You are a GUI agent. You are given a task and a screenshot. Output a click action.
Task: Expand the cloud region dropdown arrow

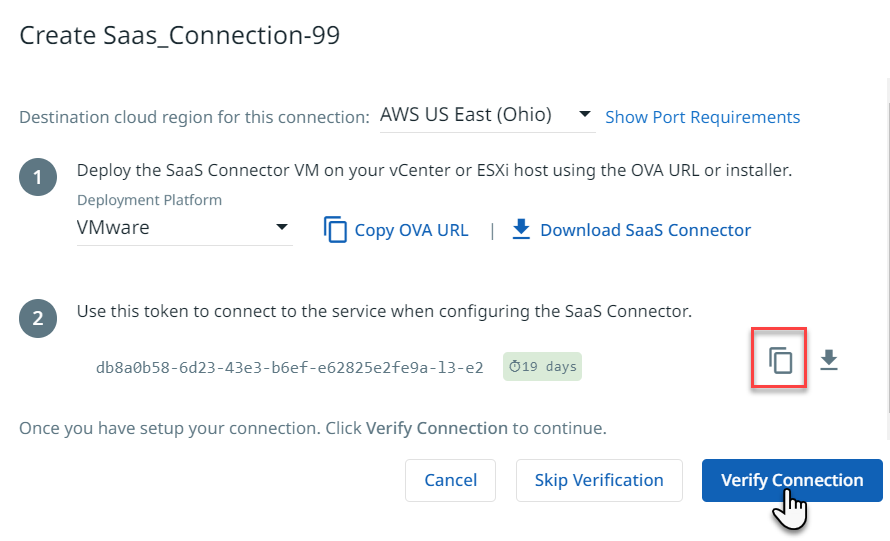pos(585,115)
